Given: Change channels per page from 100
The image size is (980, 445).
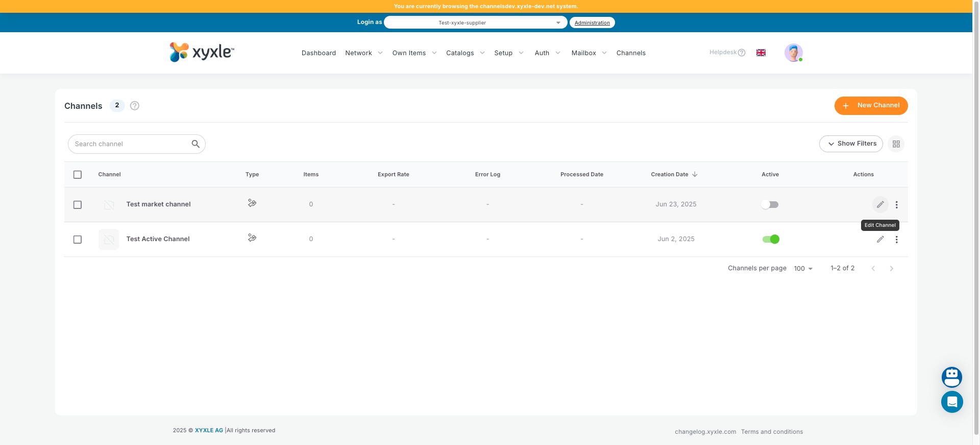Looking at the screenshot, I should pyautogui.click(x=803, y=269).
